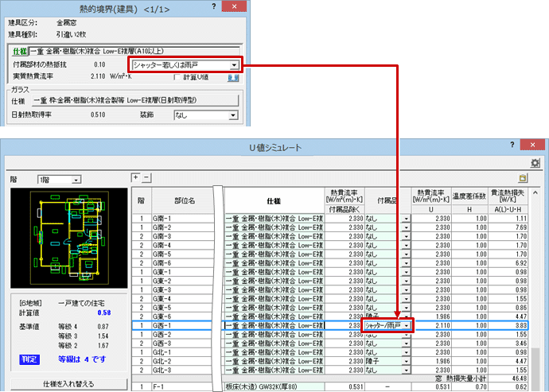549x392 pixels.
Task: Select row G北-1 in the table
Action: 330,352
